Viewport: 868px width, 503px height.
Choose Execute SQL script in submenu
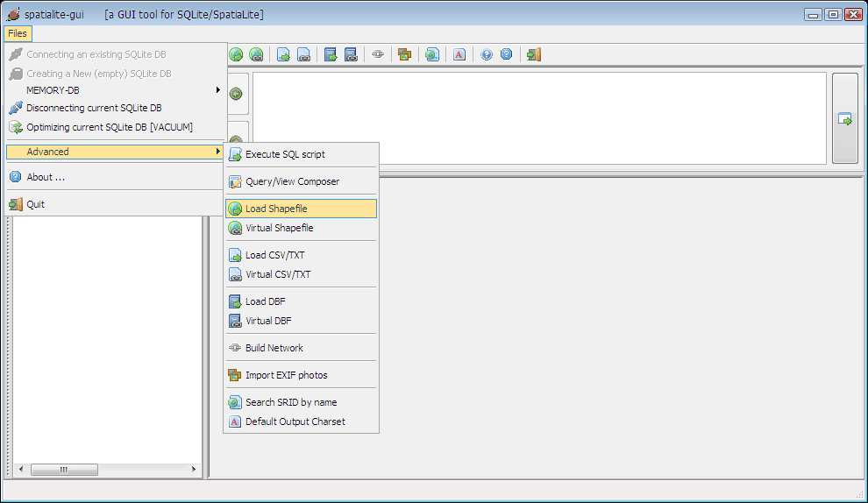[301, 154]
